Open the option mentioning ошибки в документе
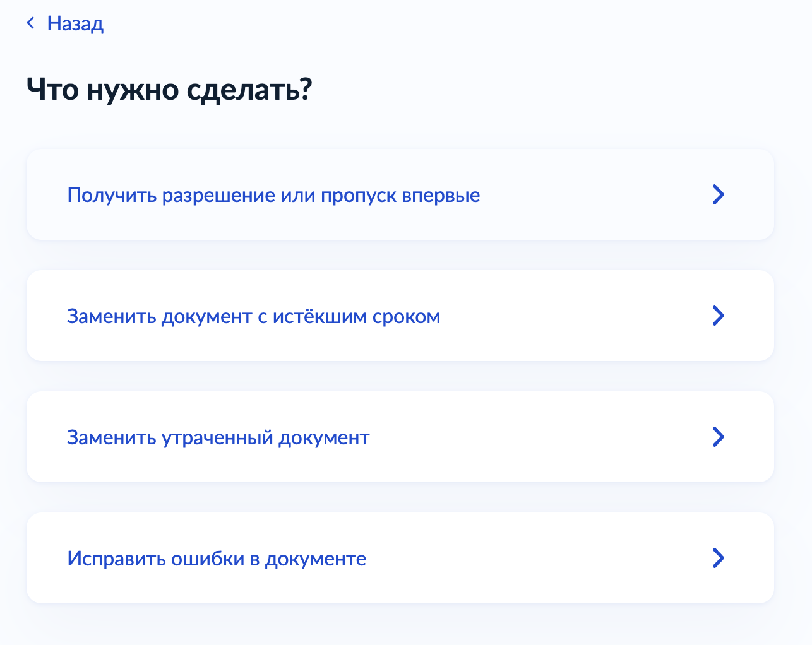 click(x=400, y=558)
